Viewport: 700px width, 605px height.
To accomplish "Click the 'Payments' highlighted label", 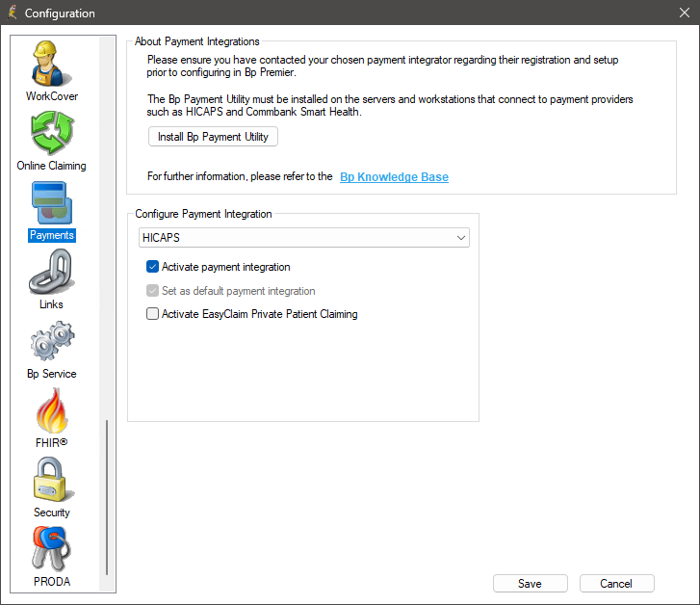I will (x=52, y=235).
